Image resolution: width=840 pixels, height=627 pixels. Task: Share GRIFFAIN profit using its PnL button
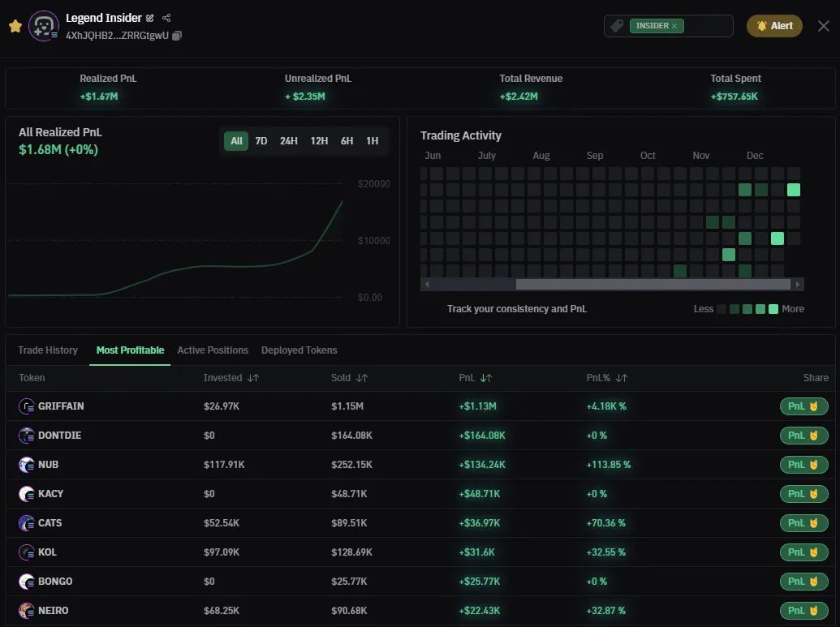[803, 406]
